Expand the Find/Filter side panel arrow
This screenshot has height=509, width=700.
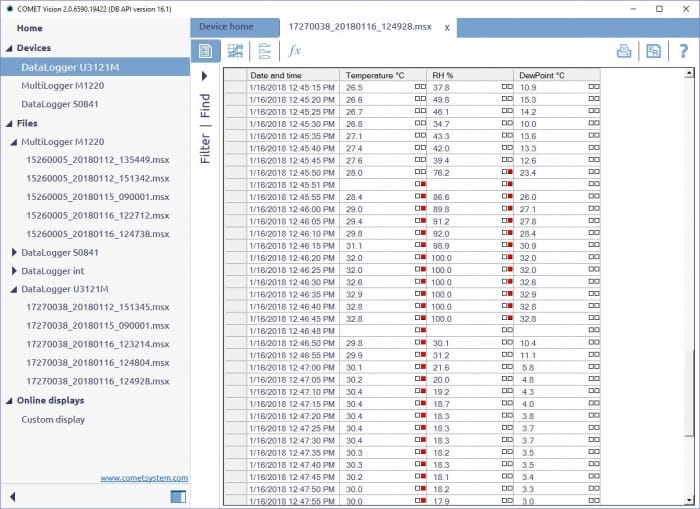tap(205, 76)
